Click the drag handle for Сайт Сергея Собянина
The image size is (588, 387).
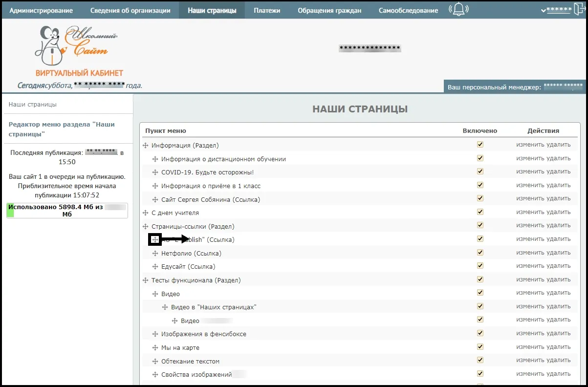click(155, 200)
